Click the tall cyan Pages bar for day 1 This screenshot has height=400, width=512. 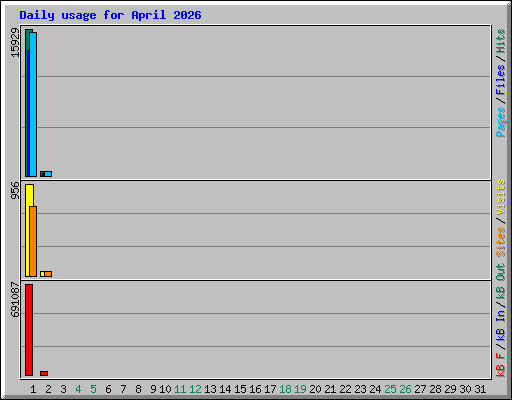pos(33,104)
